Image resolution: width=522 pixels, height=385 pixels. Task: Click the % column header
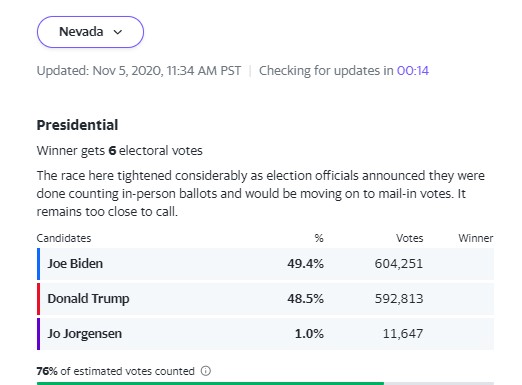tap(319, 238)
